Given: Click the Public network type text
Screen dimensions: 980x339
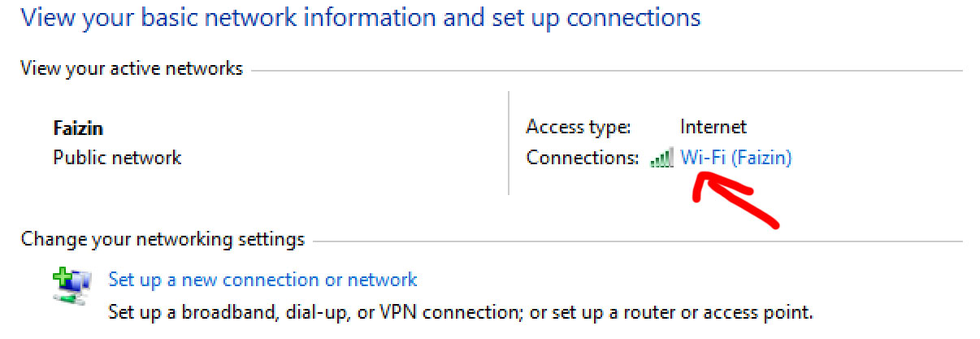Looking at the screenshot, I should [x=117, y=158].
